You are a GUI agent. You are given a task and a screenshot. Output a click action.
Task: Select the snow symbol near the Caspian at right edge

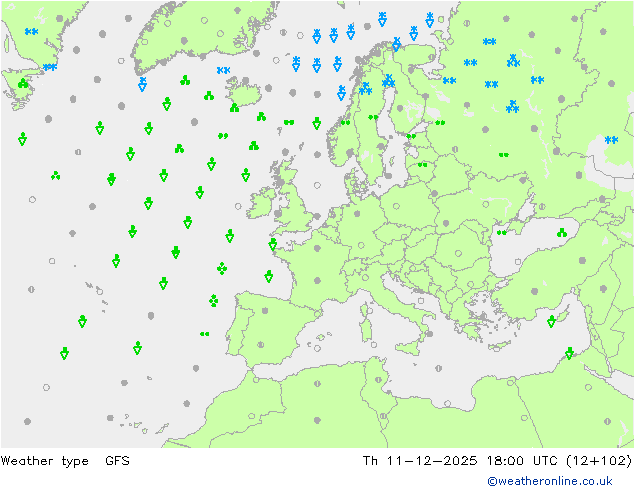[x=611, y=140]
